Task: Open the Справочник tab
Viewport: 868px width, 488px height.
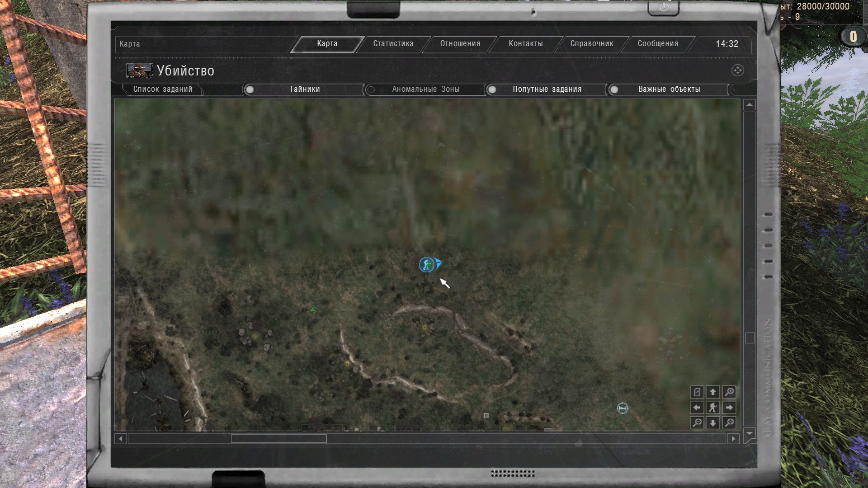Action: point(592,44)
